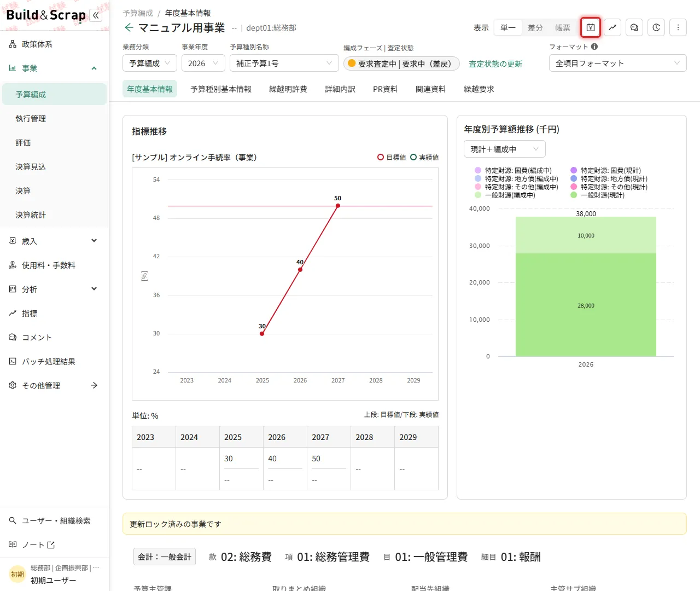The image size is (700, 591).
Task: Select 決算見込 in the sidebar menu
Action: 54,167
